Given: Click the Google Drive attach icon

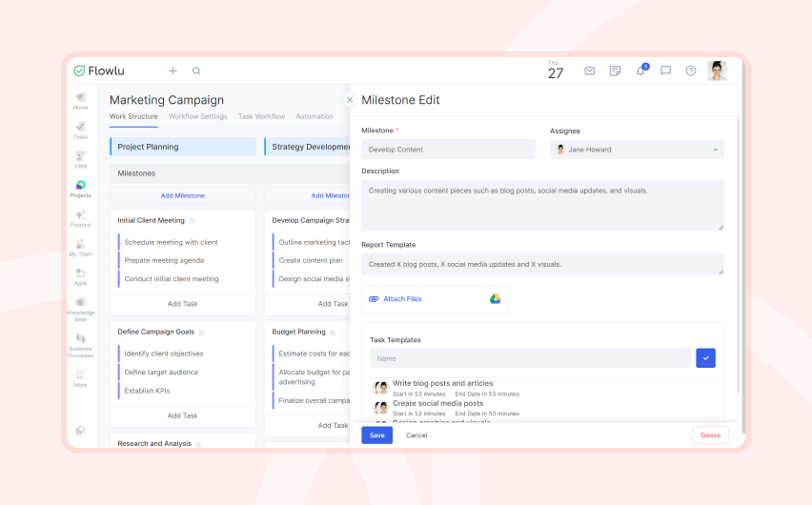Looking at the screenshot, I should pos(495,299).
